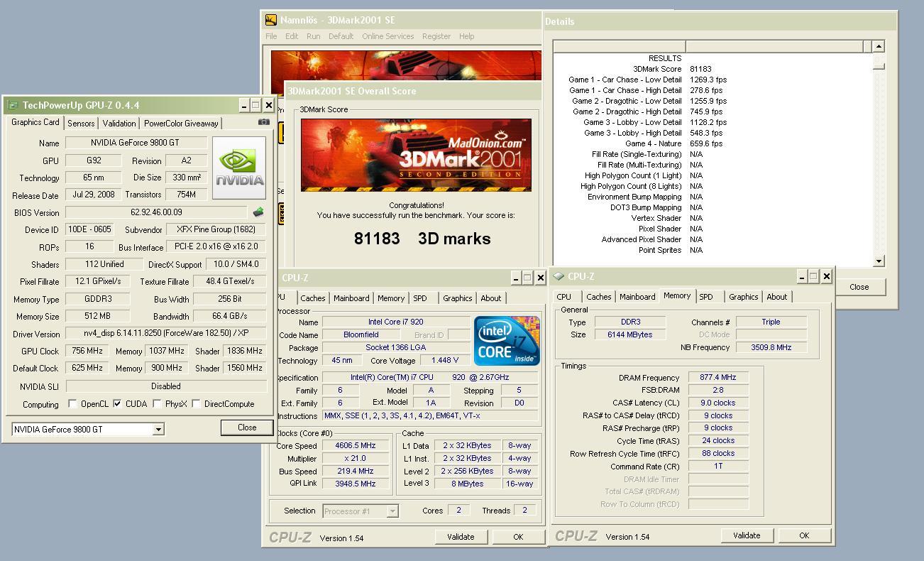Open the Default menu in 3DMark2001 SE
This screenshot has width=924, height=561.
tap(341, 36)
